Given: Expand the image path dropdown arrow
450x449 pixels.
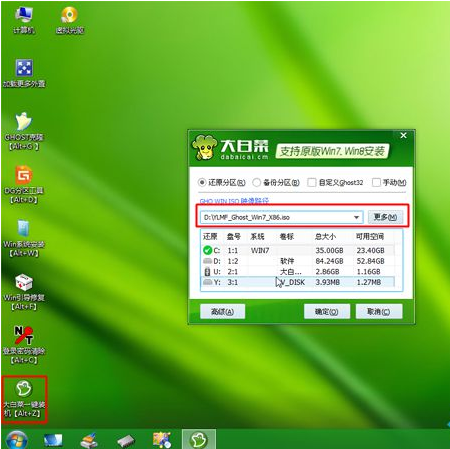Looking at the screenshot, I should [356, 217].
